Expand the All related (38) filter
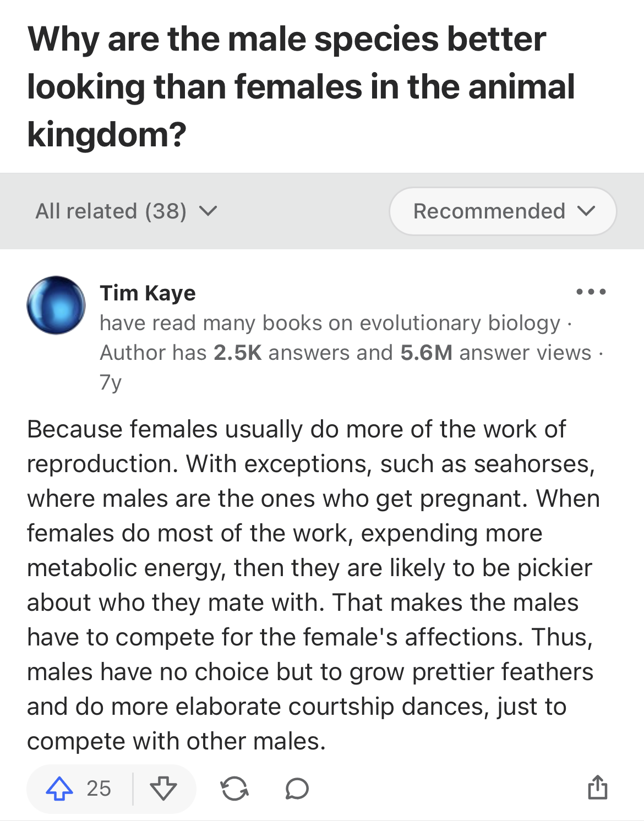644x821 pixels. point(127,211)
